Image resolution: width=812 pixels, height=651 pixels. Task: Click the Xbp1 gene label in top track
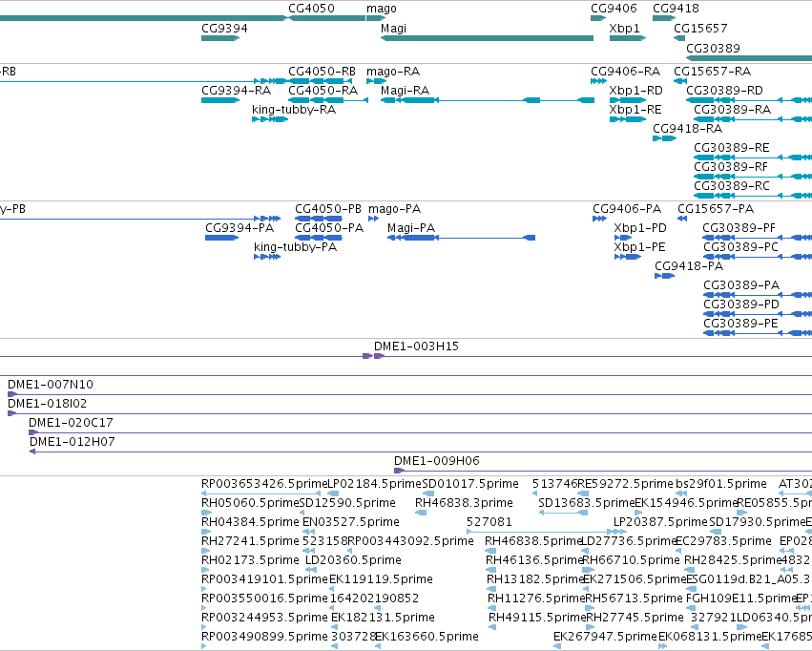(x=625, y=28)
